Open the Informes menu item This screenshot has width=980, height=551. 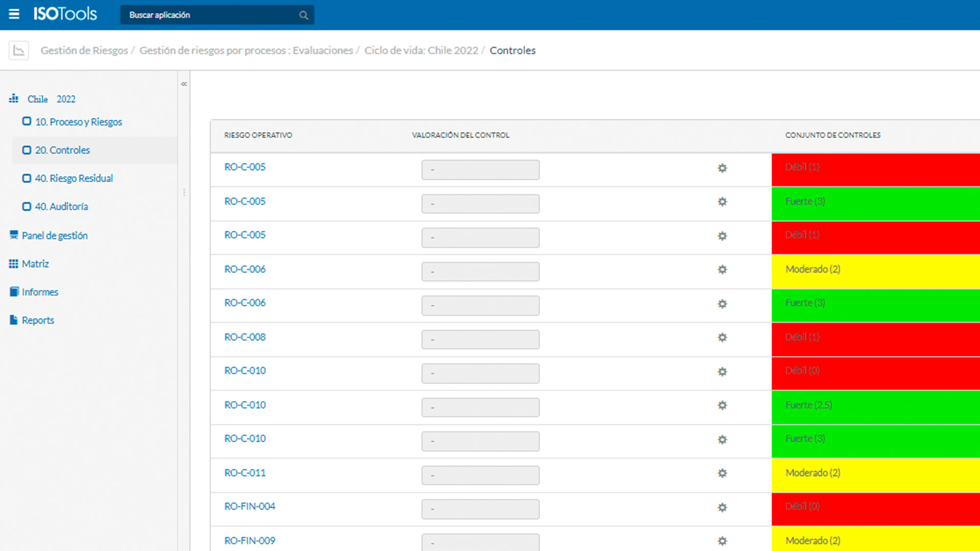tap(40, 292)
